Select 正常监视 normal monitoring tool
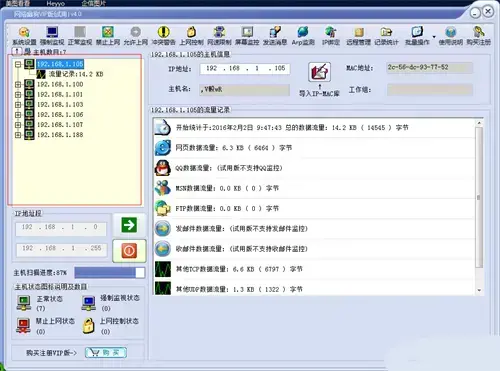Viewport: 500px width, 371px height. (x=80, y=36)
